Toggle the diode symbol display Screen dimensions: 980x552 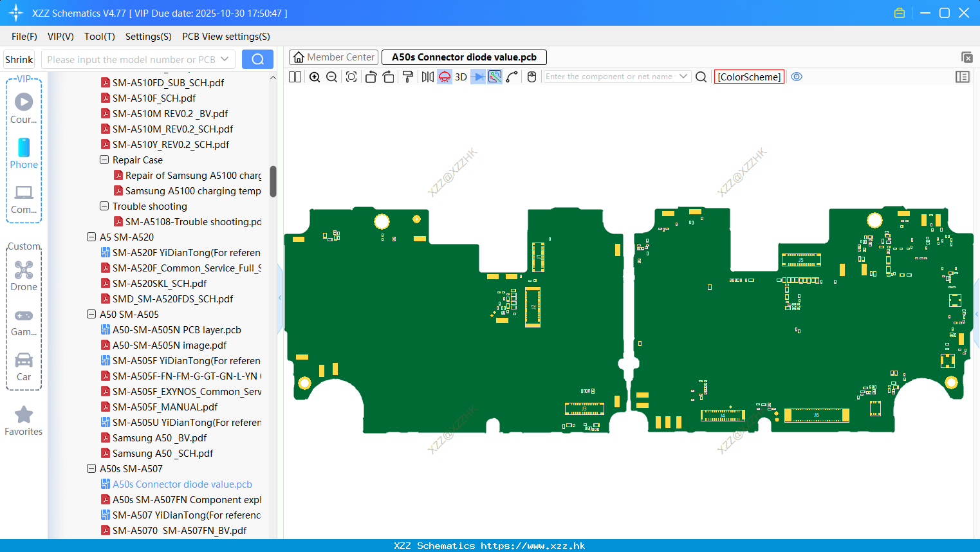[478, 77]
